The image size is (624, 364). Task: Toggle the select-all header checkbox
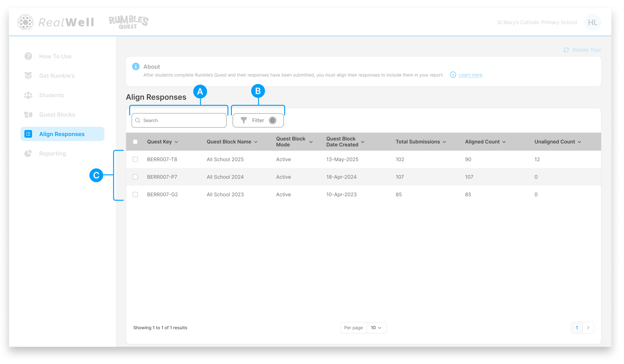tap(135, 142)
